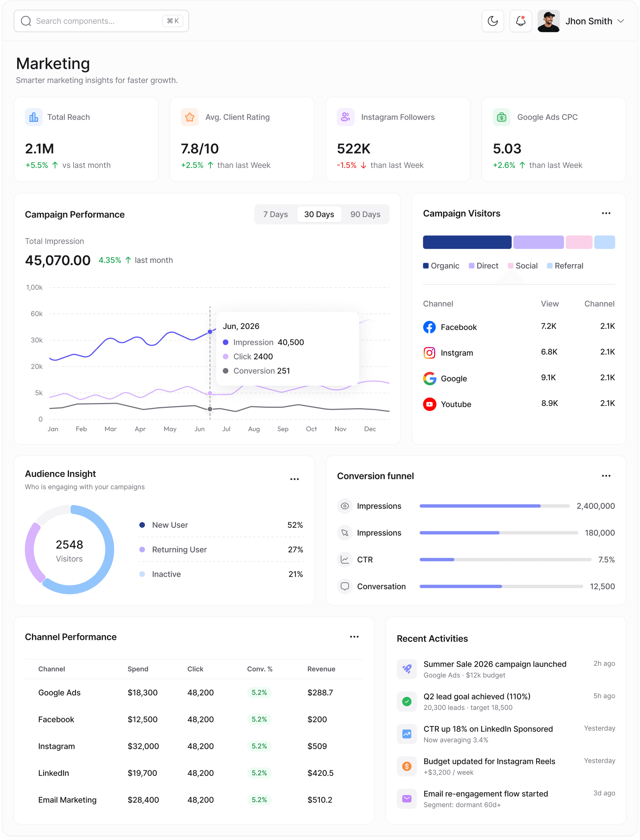640x840 pixels.
Task: Click the Total Reach up arrow icon
Action: click(55, 165)
